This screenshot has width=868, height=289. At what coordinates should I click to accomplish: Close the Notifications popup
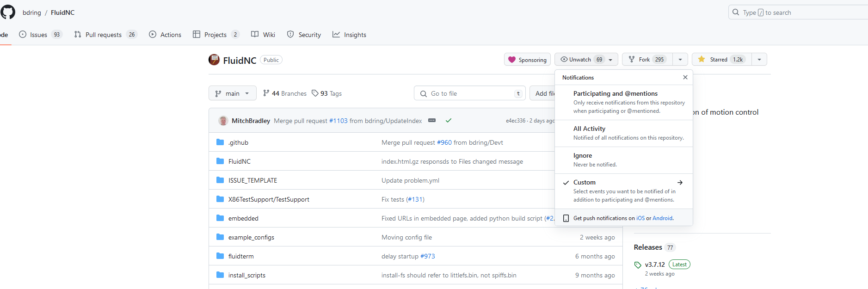(x=685, y=77)
